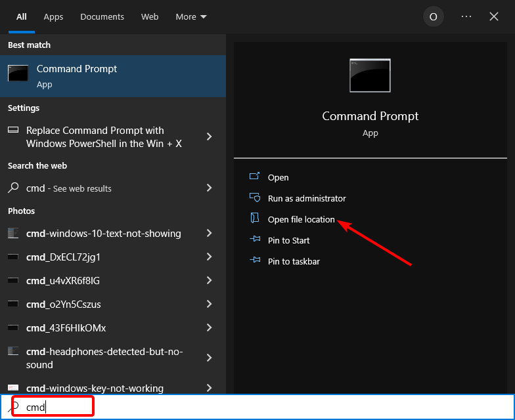This screenshot has width=515, height=420.
Task: Click the Open action icon
Action: (x=255, y=176)
